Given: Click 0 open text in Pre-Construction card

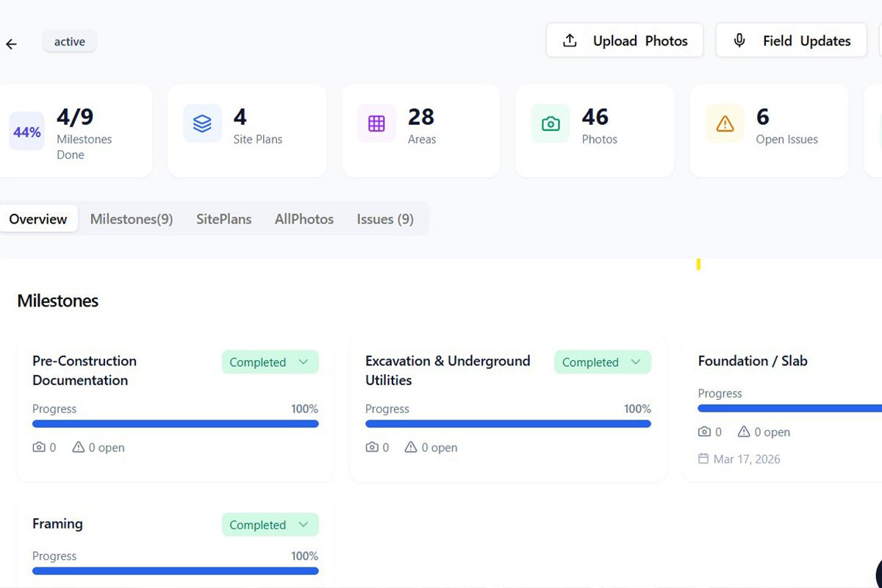Looking at the screenshot, I should tap(107, 448).
